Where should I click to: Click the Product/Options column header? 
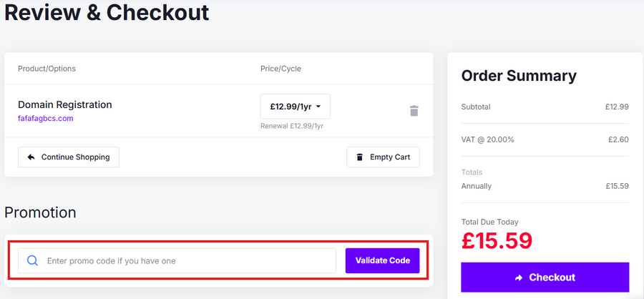tap(47, 69)
